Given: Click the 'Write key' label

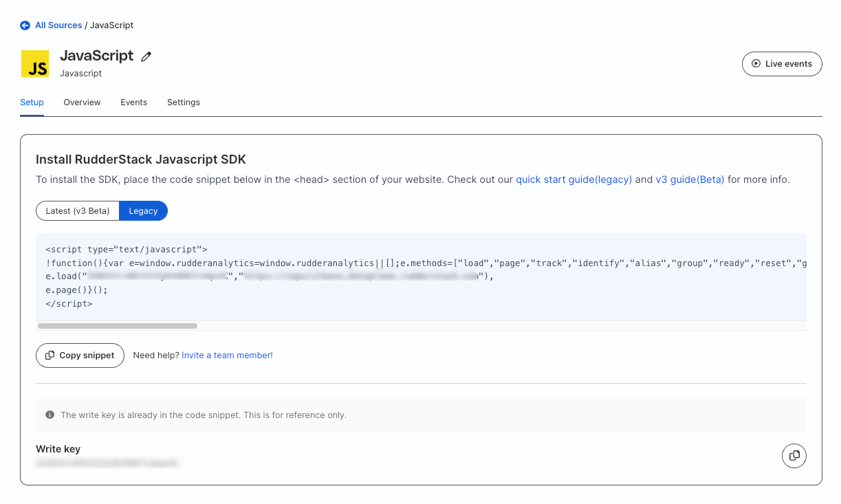Looking at the screenshot, I should [58, 449].
